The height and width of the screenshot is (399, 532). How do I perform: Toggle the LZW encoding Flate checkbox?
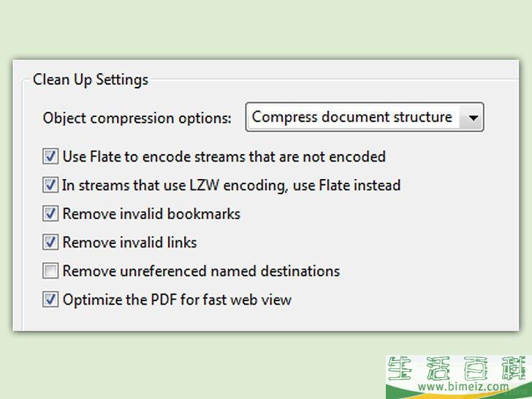tap(50, 185)
